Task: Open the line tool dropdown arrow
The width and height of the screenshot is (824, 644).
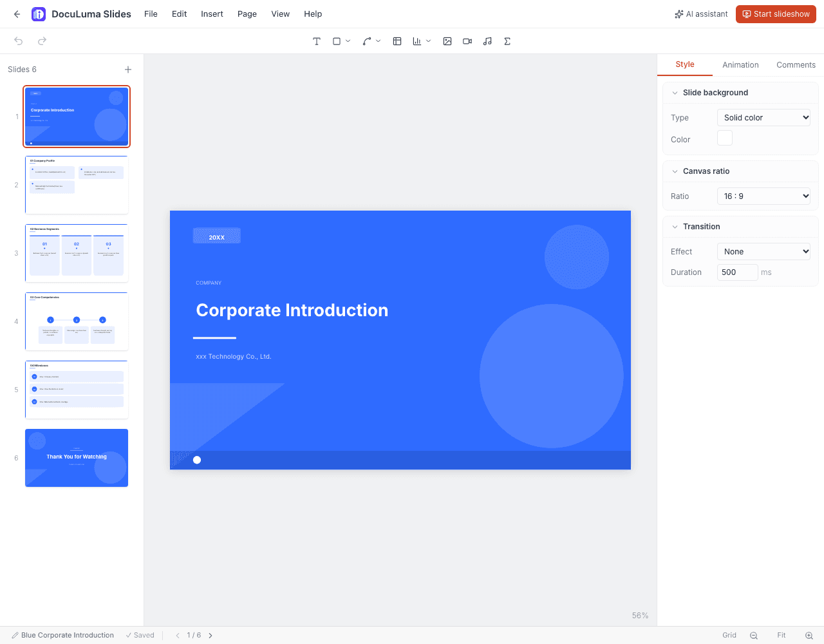Action: [379, 41]
